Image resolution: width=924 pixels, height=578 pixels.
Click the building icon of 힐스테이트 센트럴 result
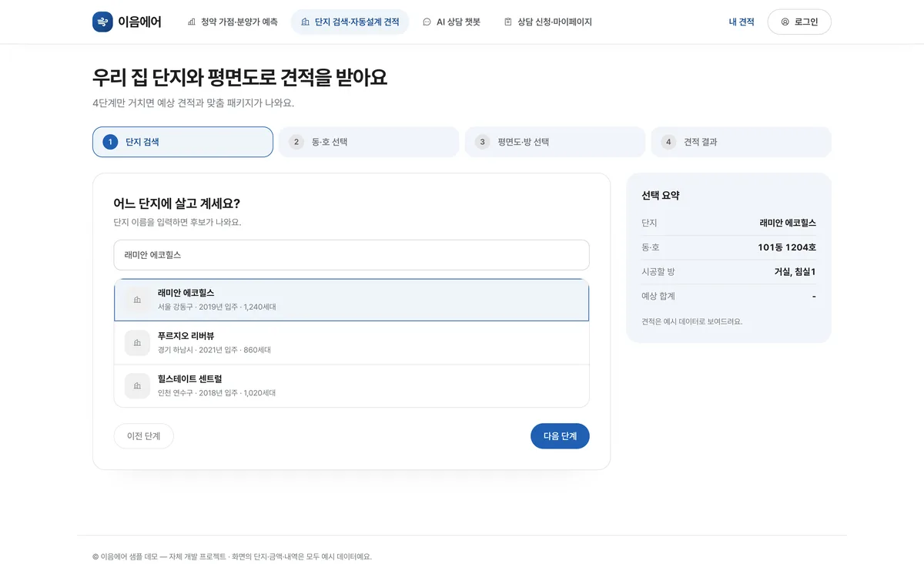138,385
